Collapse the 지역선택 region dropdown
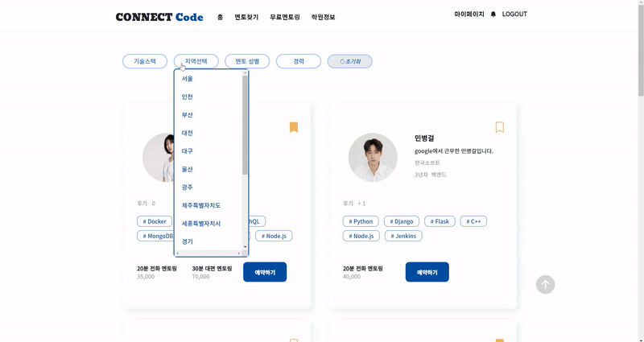 tap(196, 62)
